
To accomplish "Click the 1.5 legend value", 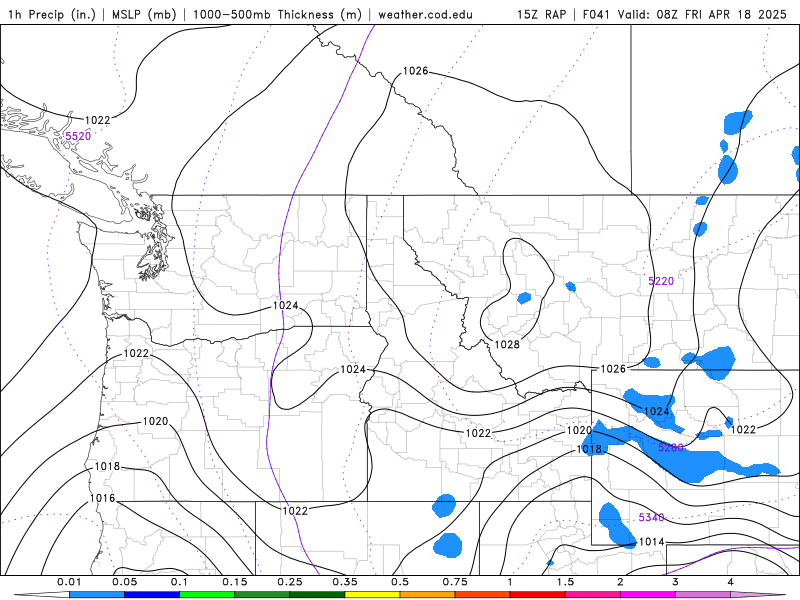I will (x=565, y=582).
